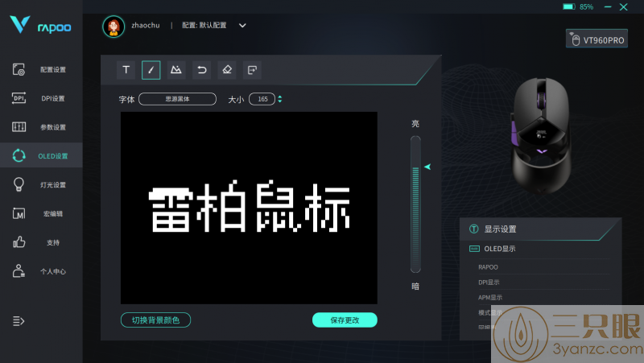
Task: Click the 宏编辑 M icon
Action: point(19,213)
